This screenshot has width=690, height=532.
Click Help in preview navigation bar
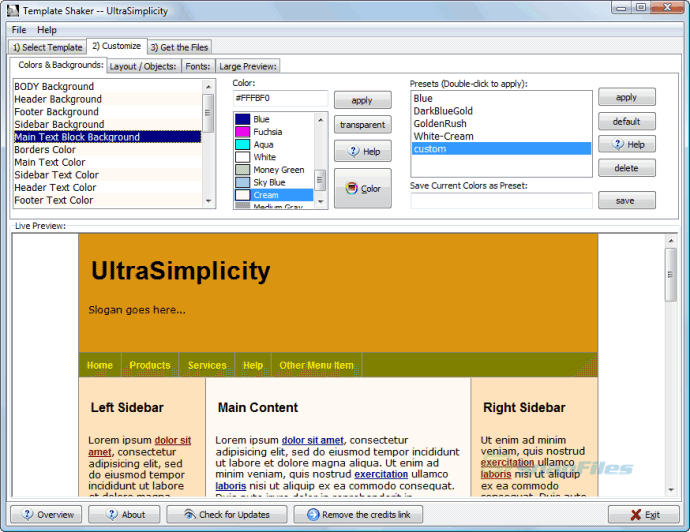253,365
